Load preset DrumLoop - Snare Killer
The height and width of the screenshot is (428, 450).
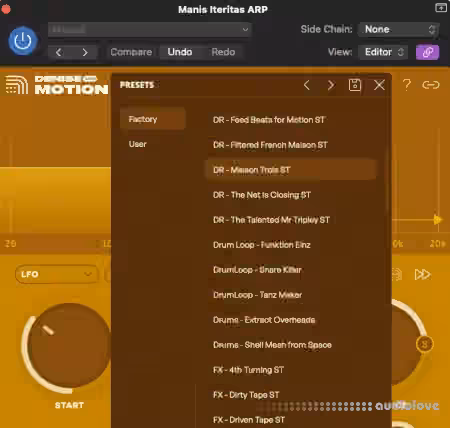coord(291,270)
